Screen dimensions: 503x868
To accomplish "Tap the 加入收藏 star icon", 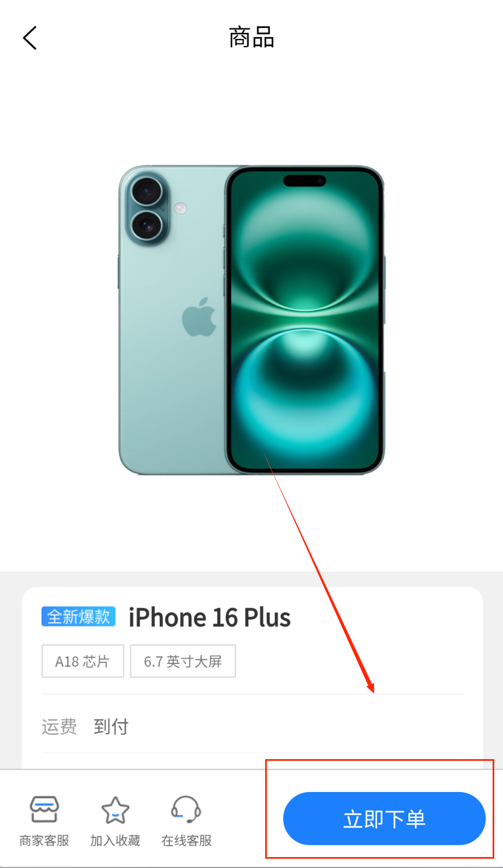I will coord(115,810).
